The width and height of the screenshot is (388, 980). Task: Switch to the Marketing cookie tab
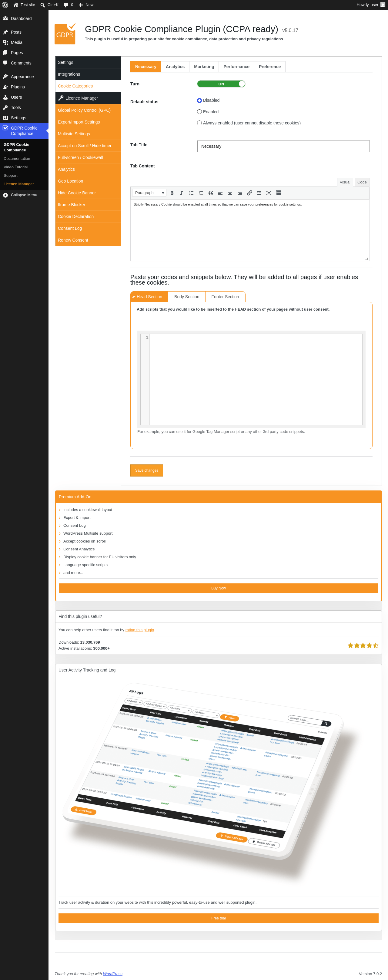click(x=204, y=67)
